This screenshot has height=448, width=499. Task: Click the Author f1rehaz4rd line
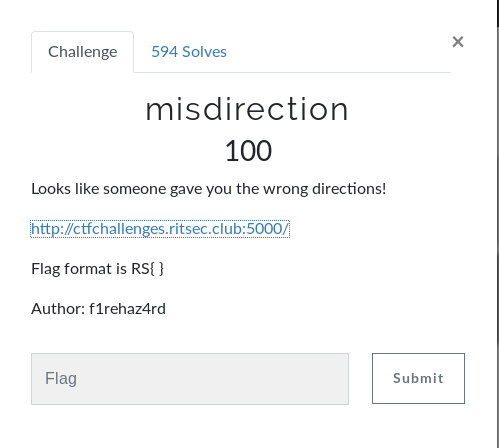(98, 309)
